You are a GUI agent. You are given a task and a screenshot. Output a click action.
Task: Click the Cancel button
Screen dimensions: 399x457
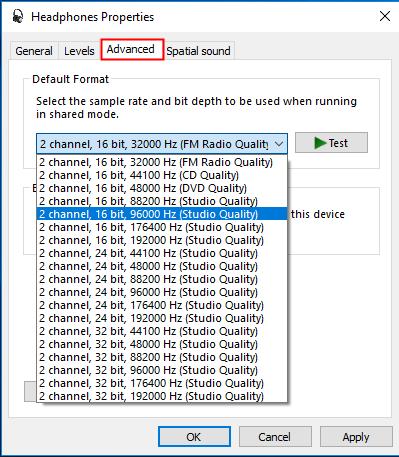coord(275,437)
